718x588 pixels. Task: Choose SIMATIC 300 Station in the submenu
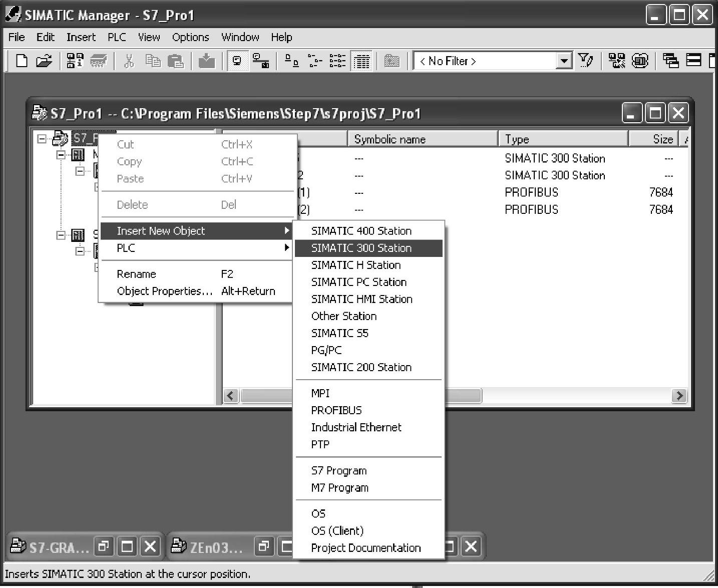[x=369, y=248]
